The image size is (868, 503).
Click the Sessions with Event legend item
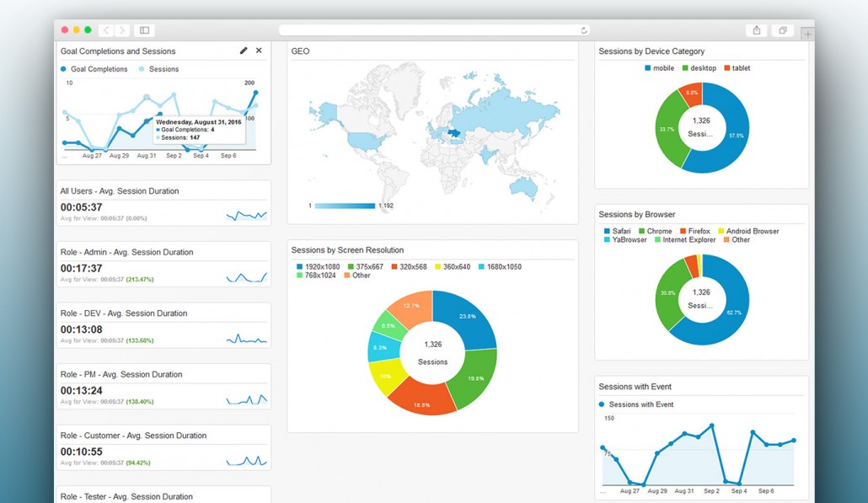click(636, 404)
